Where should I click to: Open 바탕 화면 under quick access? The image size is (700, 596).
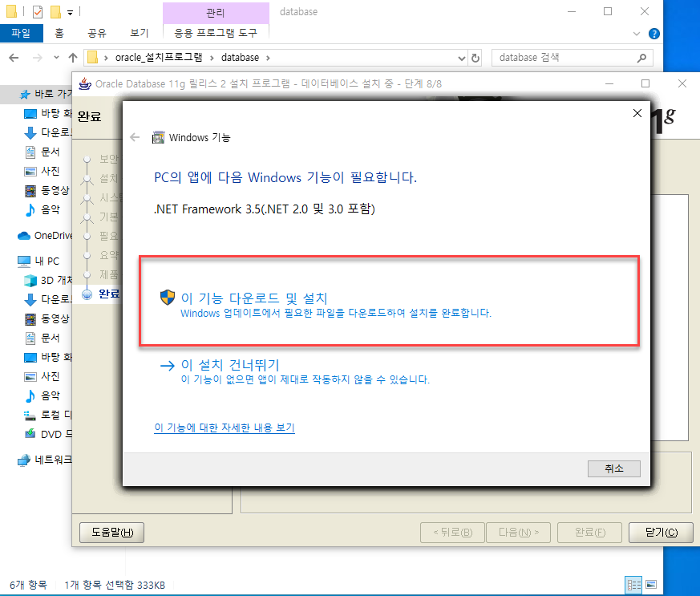tap(47, 113)
